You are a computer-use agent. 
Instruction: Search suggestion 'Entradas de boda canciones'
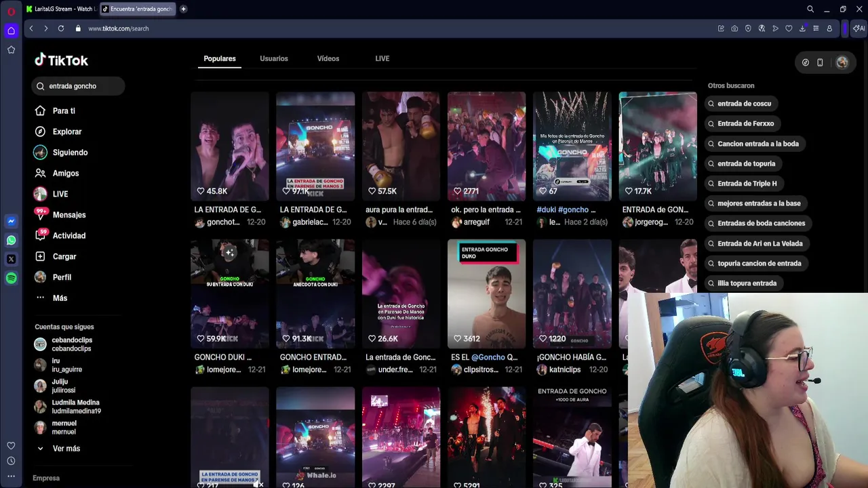757,223
